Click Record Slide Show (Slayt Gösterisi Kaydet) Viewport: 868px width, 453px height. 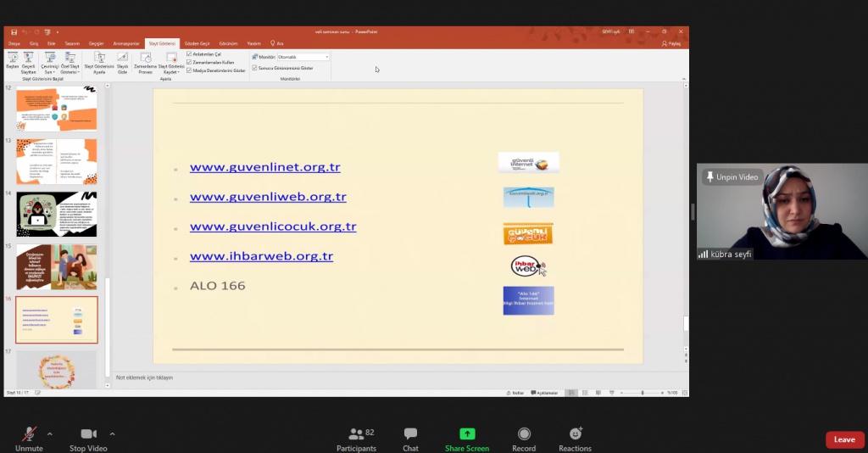point(171,63)
